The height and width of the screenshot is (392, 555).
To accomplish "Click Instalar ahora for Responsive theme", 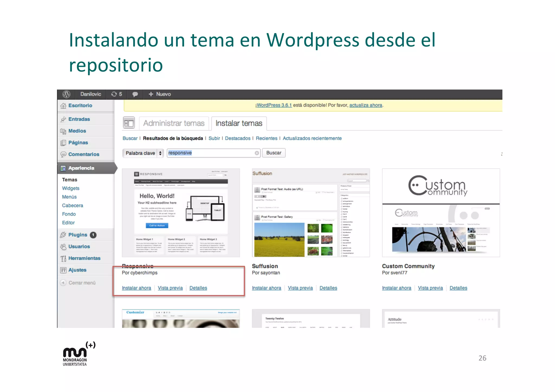I will click(137, 288).
